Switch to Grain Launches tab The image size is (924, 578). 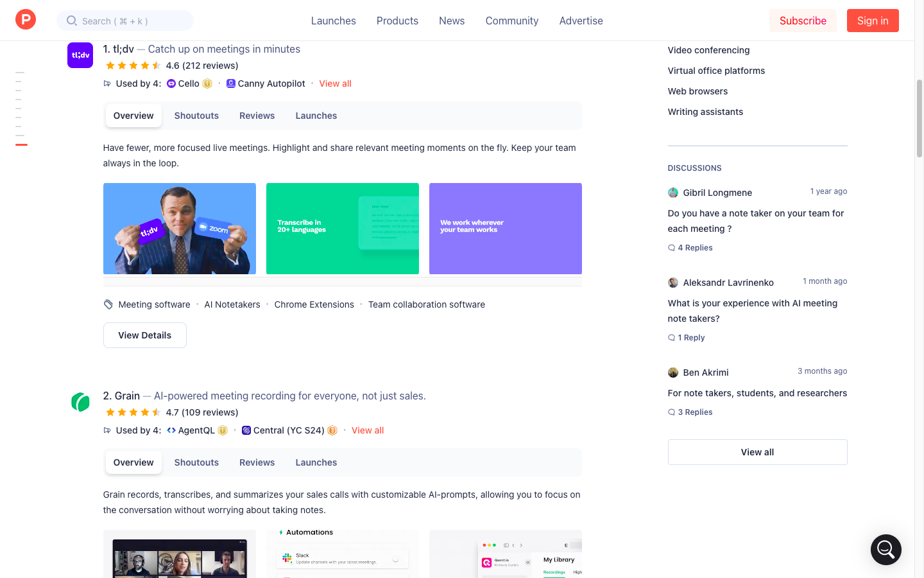point(316,462)
